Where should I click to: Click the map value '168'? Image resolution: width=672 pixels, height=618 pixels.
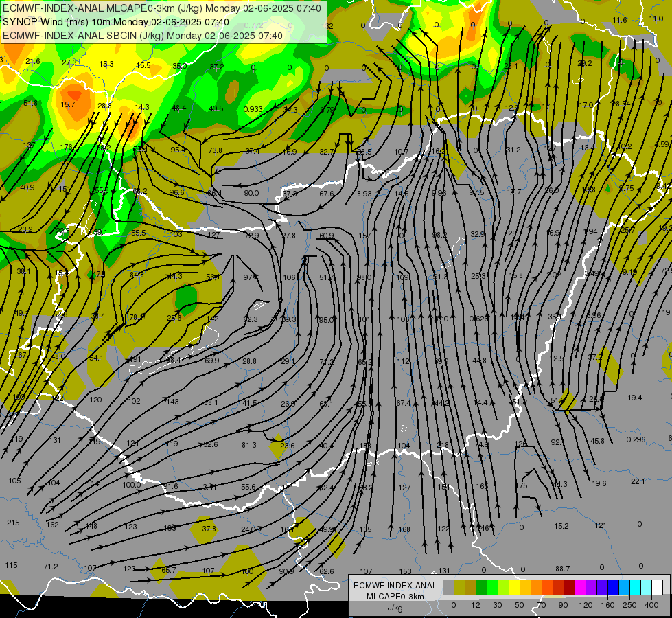pos(404,530)
